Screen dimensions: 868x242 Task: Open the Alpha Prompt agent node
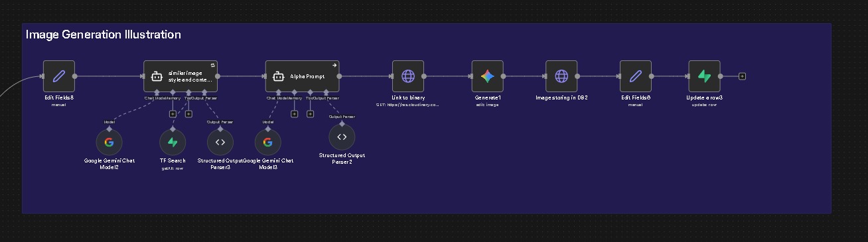(302, 76)
